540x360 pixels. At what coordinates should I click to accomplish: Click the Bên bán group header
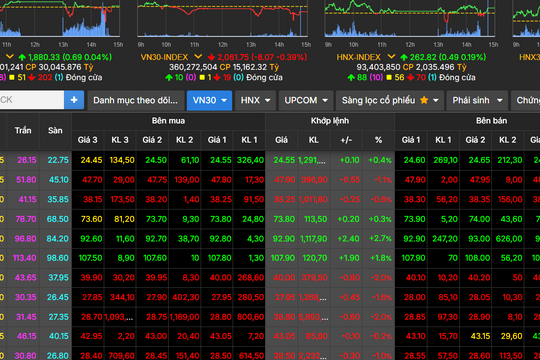tap(491, 121)
